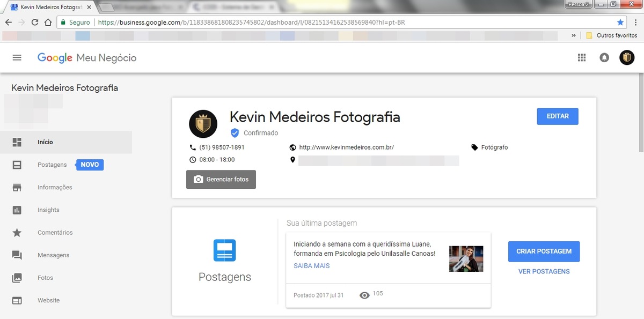Open the Chrome three-dot menu

click(x=635, y=23)
